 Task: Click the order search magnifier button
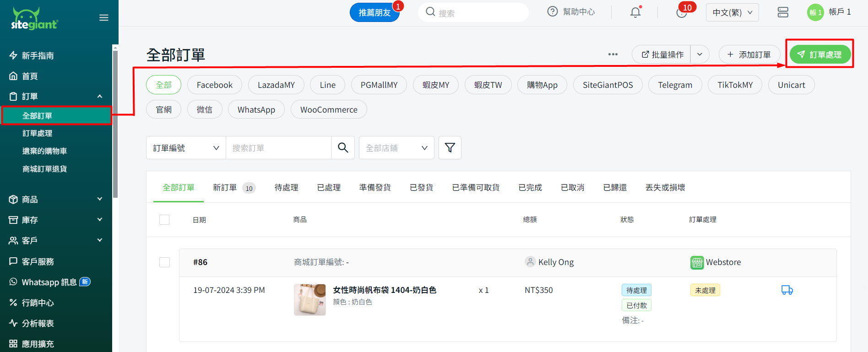343,147
